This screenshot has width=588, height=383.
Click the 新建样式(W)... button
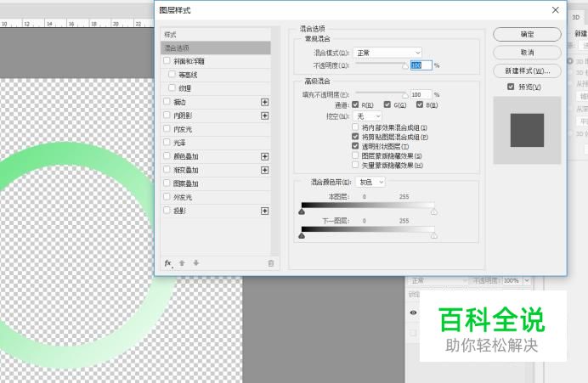point(527,70)
